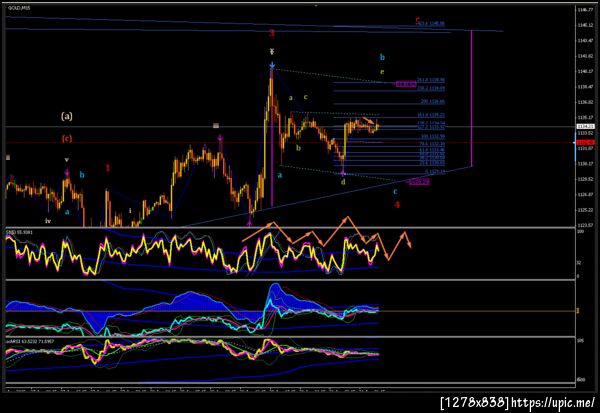
Task: Select the cyan b label above e
Action: click(382, 57)
